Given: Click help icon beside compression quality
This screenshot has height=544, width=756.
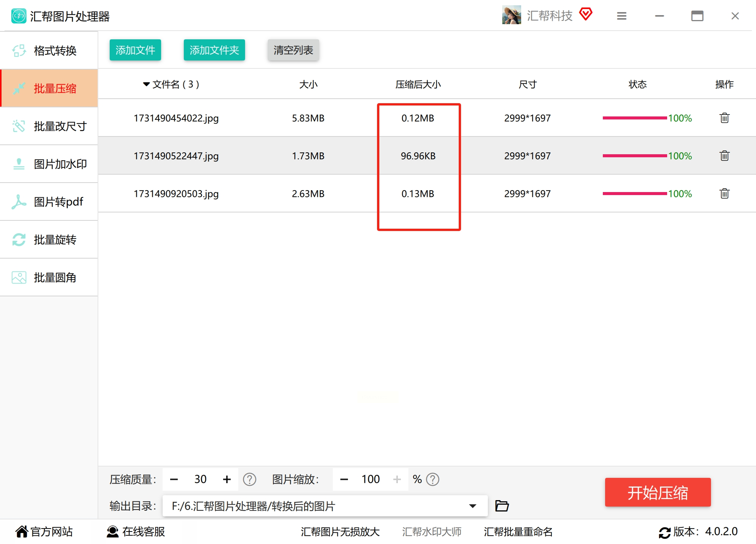Looking at the screenshot, I should [x=250, y=479].
